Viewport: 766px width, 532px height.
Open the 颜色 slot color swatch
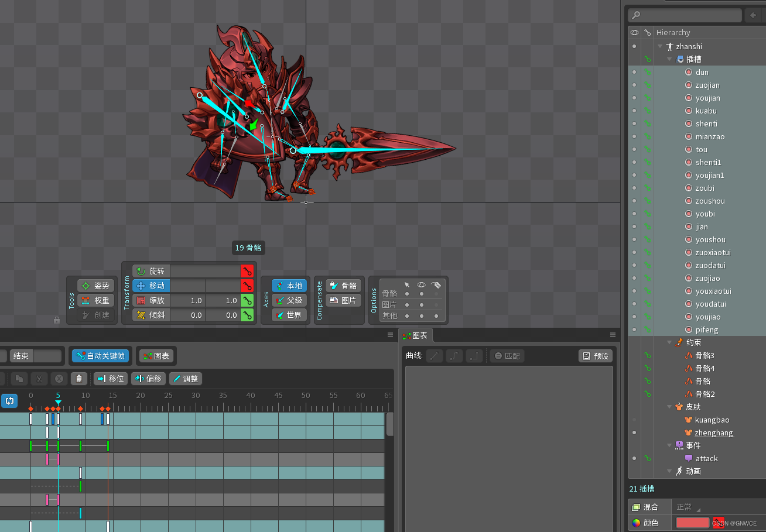[x=692, y=523]
